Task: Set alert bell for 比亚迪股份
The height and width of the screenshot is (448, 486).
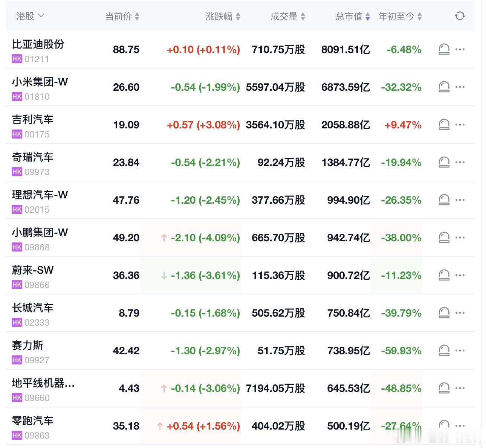Action: point(444,49)
